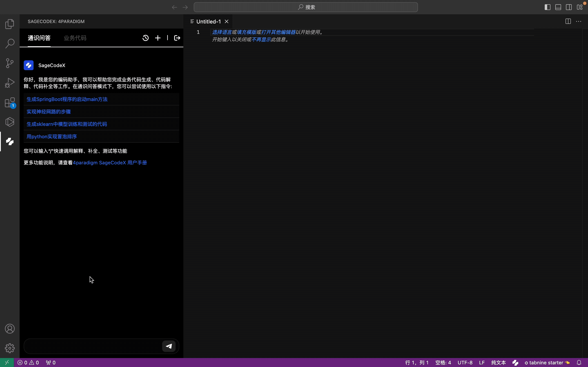Send message with paper plane button
This screenshot has height=367, width=588.
click(x=169, y=346)
